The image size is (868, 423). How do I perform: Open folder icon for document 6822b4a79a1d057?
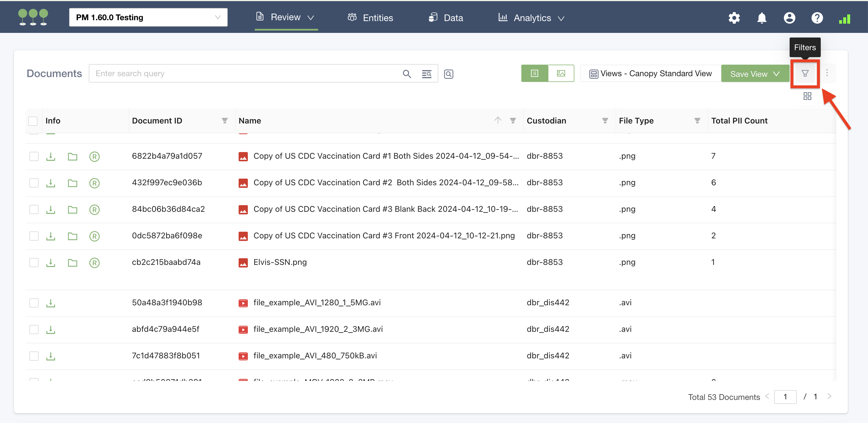[x=72, y=156]
